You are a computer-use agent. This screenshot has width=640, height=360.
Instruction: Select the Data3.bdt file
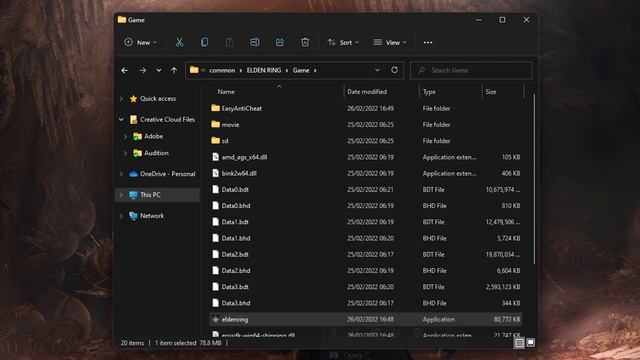click(235, 287)
